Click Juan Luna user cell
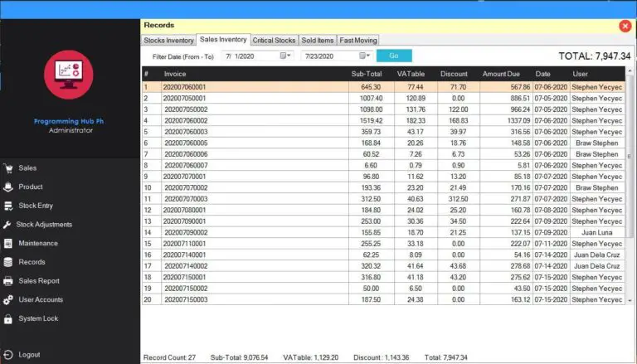The height and width of the screenshot is (364, 637). 597,232
